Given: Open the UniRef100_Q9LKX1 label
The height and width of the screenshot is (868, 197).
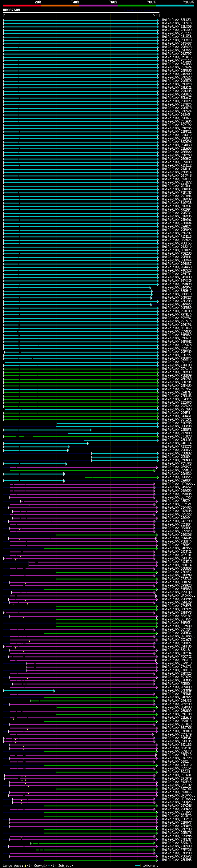Looking at the screenshot, I should (x=176, y=88).
